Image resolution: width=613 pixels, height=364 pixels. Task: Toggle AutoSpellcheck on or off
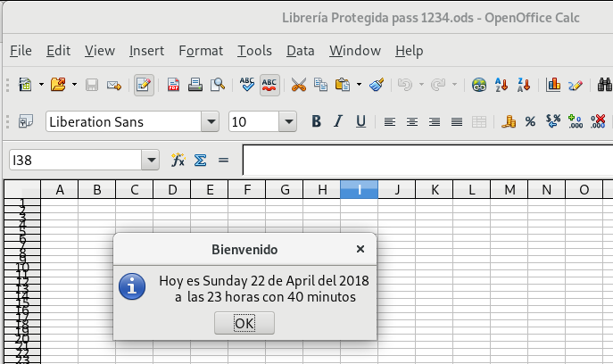pos(269,86)
